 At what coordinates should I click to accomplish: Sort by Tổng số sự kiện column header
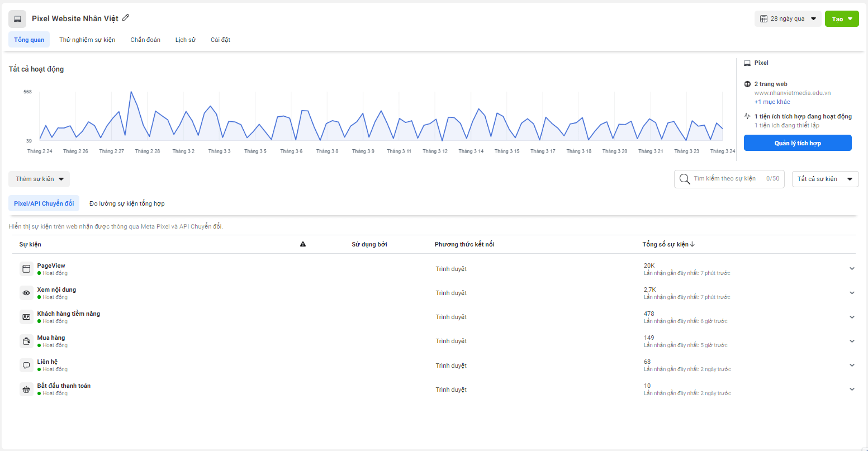coord(668,244)
